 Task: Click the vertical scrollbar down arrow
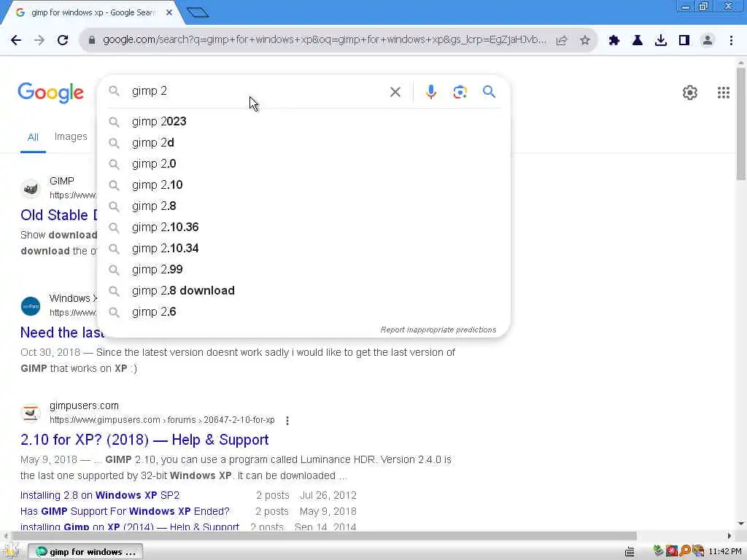pyautogui.click(x=740, y=524)
